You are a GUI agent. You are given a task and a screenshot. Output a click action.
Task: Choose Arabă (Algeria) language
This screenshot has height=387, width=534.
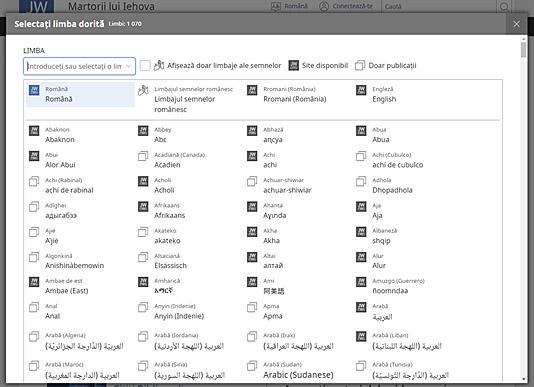[x=80, y=341]
